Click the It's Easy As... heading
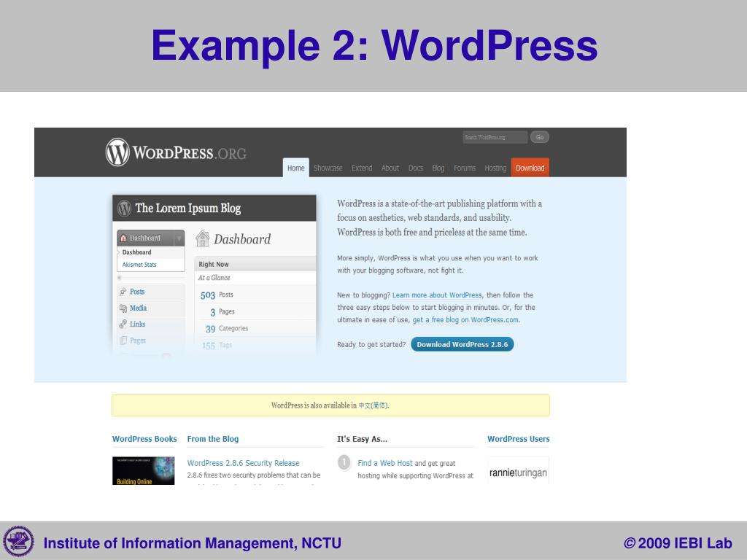 click(362, 439)
